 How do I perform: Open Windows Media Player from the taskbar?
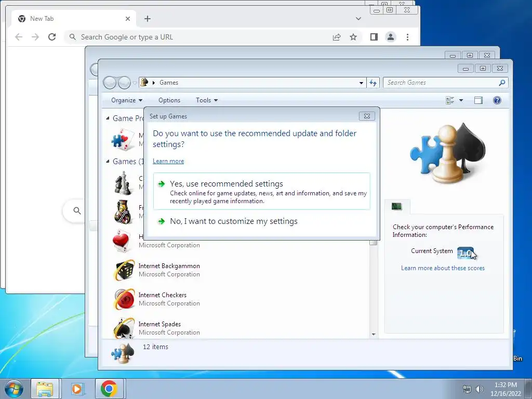point(77,389)
